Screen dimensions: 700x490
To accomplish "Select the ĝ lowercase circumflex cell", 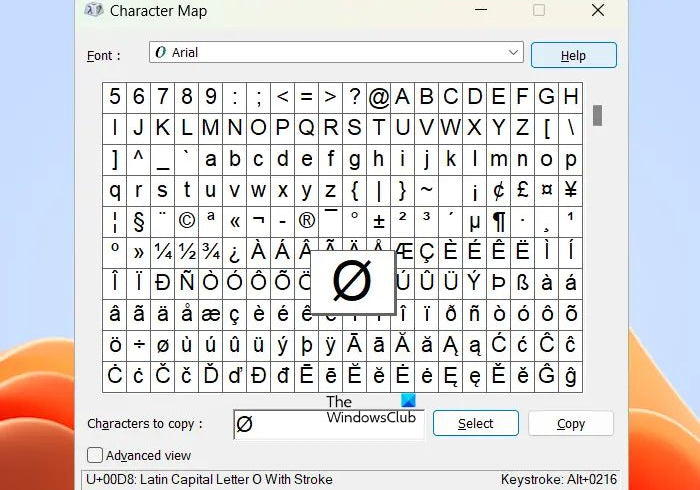I will click(571, 376).
